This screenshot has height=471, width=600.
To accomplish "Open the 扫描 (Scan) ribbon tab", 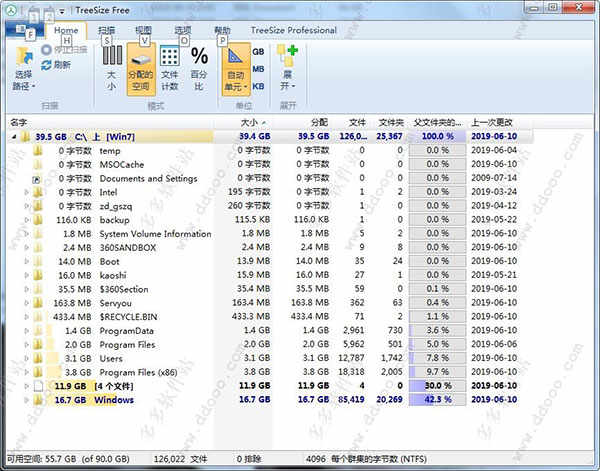I will (106, 30).
